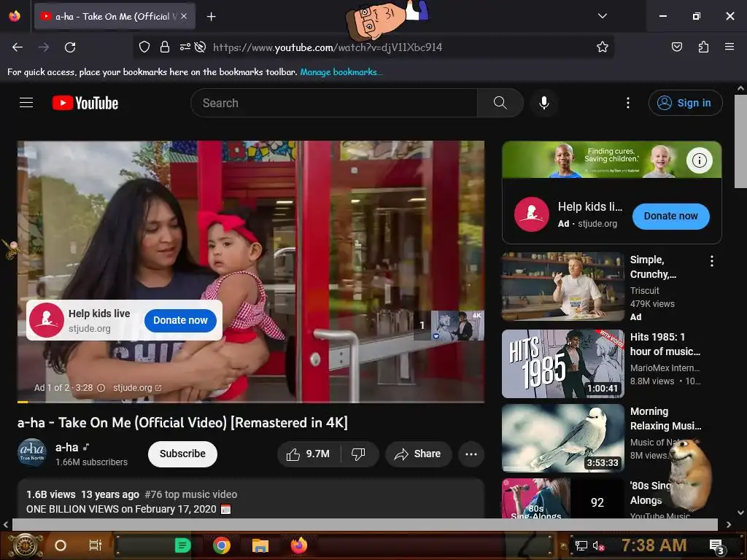Open network icon in system tray

tap(581, 545)
